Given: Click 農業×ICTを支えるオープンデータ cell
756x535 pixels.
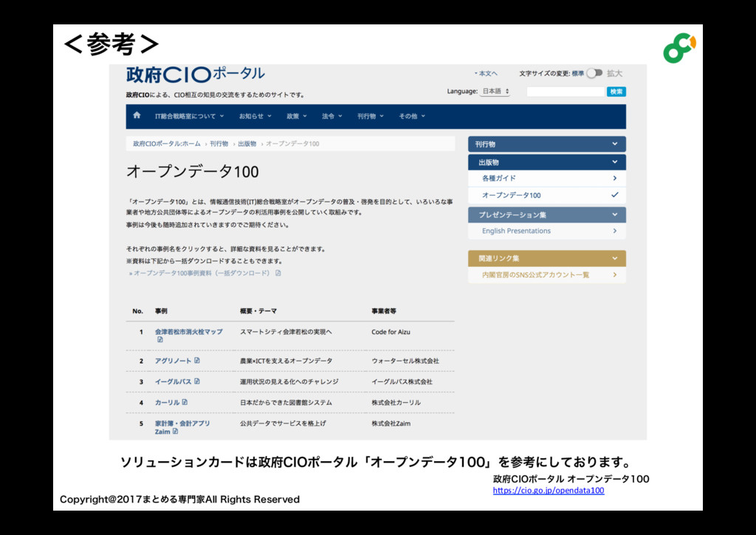Looking at the screenshot, I should [286, 361].
